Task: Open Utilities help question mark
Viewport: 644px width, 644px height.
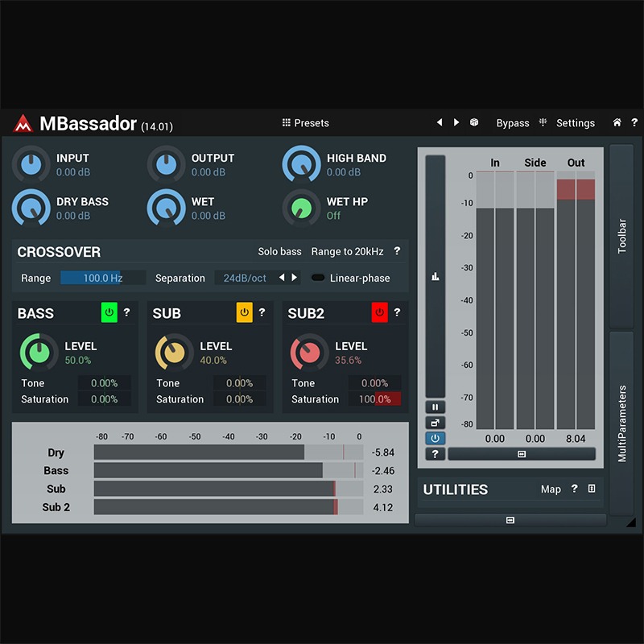Action: 574,489
